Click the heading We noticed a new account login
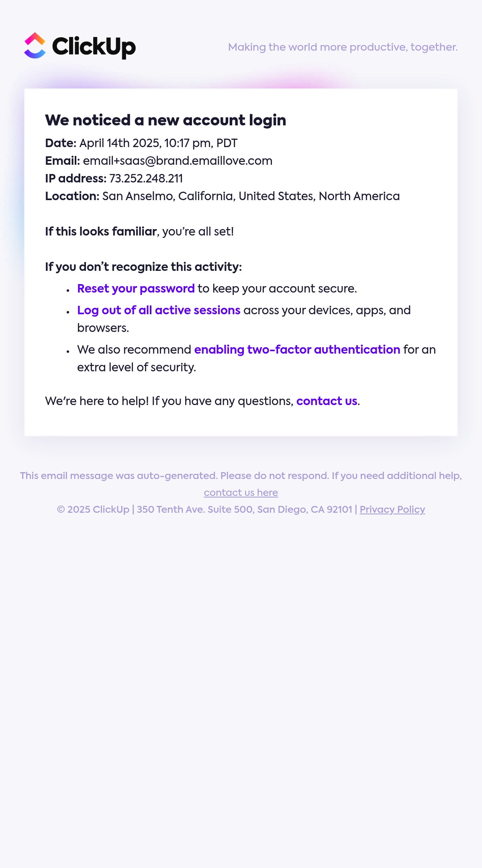Viewport: 482px width, 868px height. tap(165, 120)
